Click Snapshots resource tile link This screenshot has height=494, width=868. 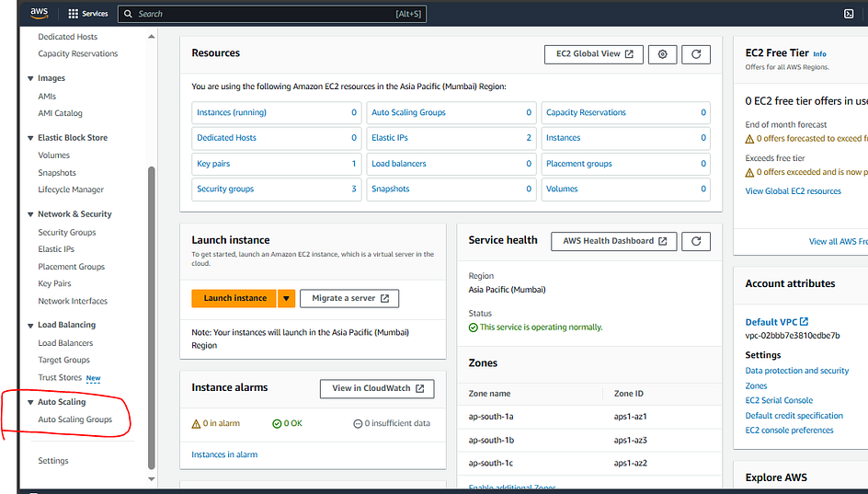pyautogui.click(x=390, y=189)
